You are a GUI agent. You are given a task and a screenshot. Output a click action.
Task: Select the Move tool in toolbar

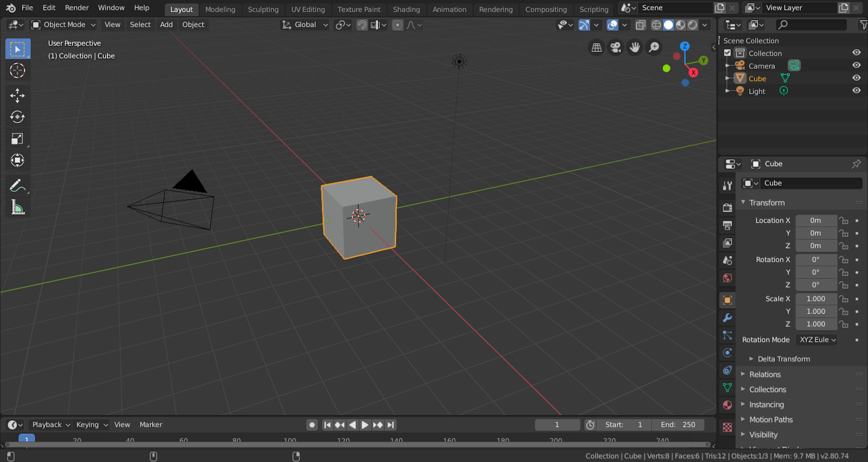[17, 95]
